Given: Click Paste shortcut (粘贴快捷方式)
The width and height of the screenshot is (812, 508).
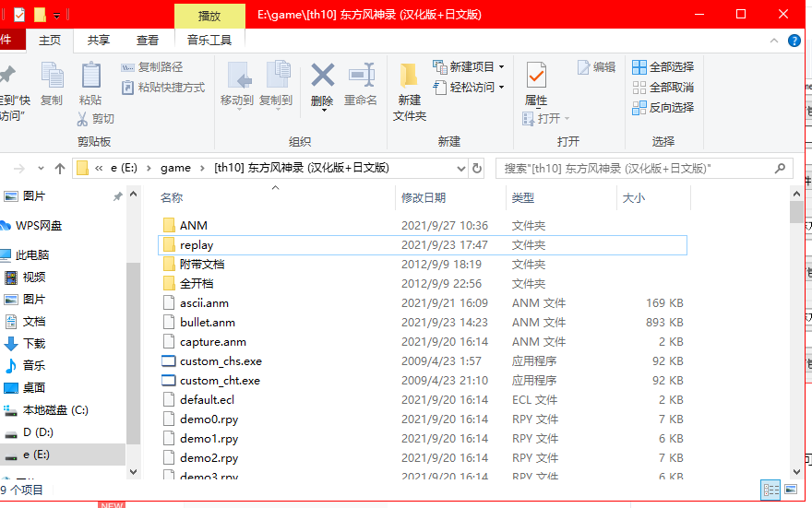Looking at the screenshot, I should tap(163, 88).
